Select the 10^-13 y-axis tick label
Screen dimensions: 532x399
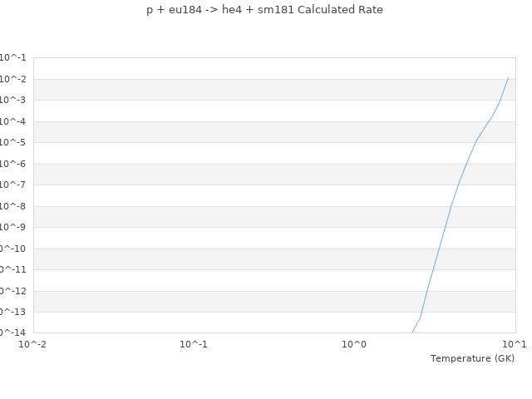click(12, 312)
